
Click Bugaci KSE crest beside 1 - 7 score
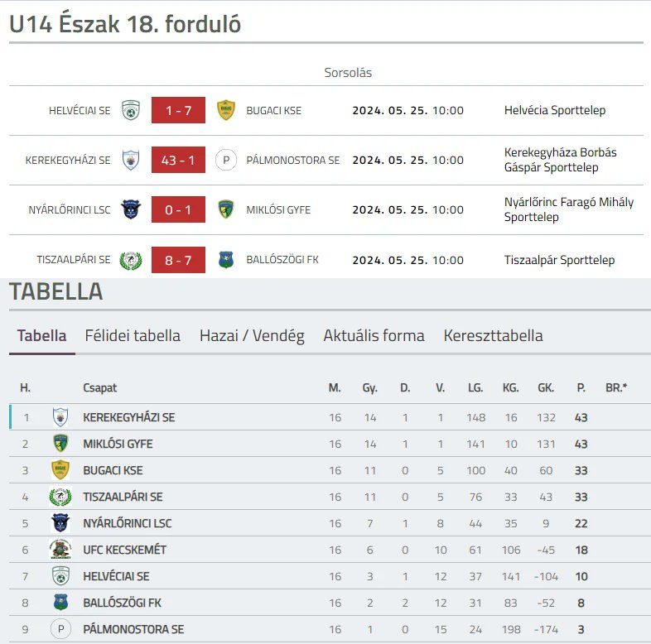click(225, 110)
